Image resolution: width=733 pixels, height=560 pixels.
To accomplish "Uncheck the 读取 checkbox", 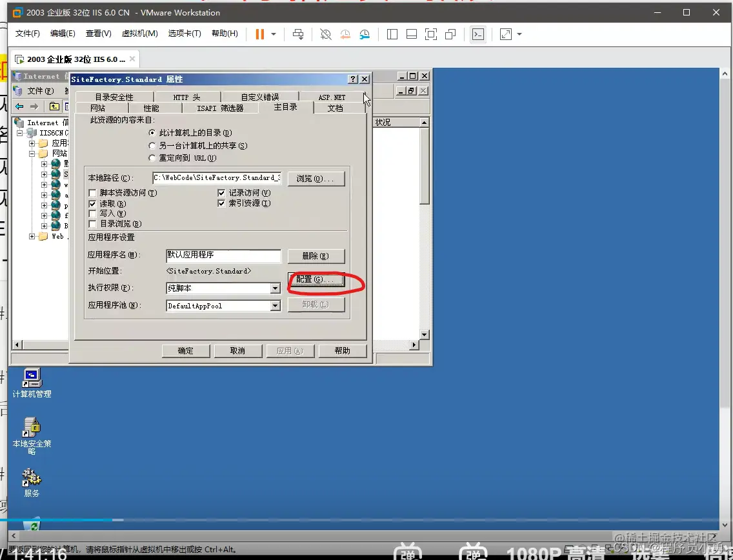I will (92, 204).
